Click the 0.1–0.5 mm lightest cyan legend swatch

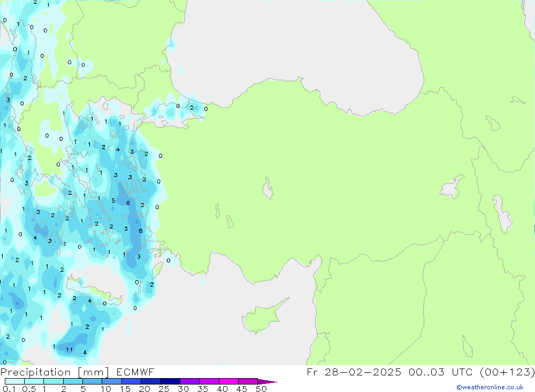click(14, 381)
